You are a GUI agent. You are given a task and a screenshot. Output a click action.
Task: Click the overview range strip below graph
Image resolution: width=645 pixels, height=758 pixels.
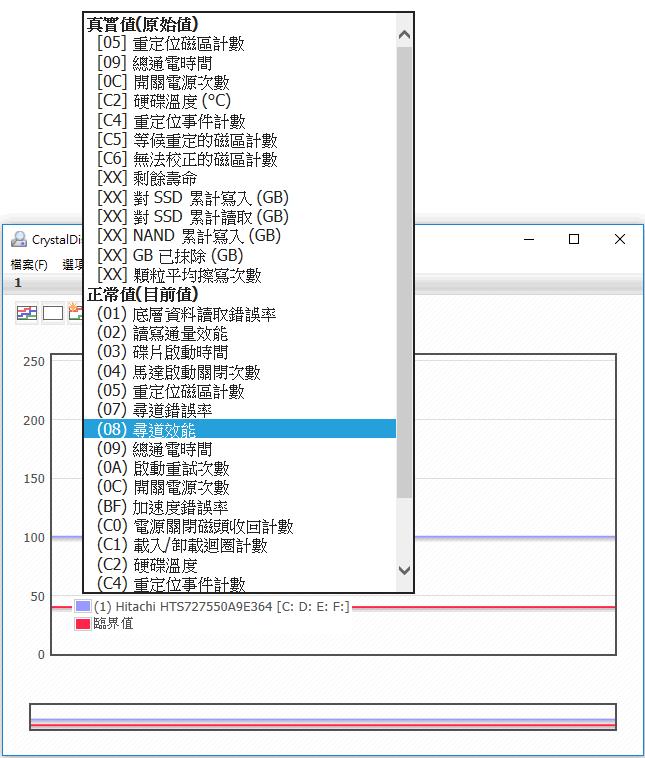point(322,717)
